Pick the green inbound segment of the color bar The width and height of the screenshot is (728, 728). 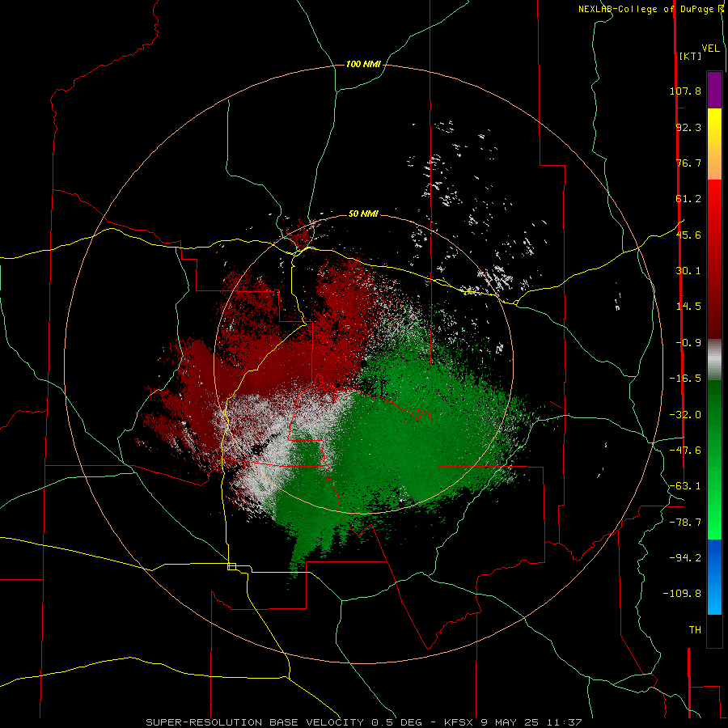point(714,459)
